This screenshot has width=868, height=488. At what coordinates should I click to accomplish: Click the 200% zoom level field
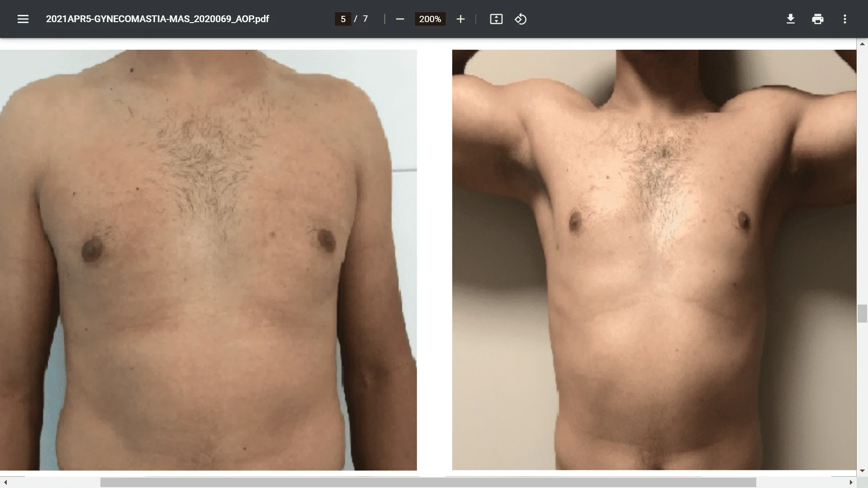(430, 19)
